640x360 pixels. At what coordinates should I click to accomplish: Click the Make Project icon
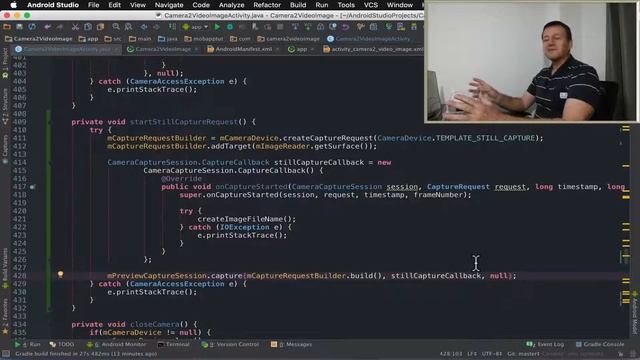(x=172, y=27)
